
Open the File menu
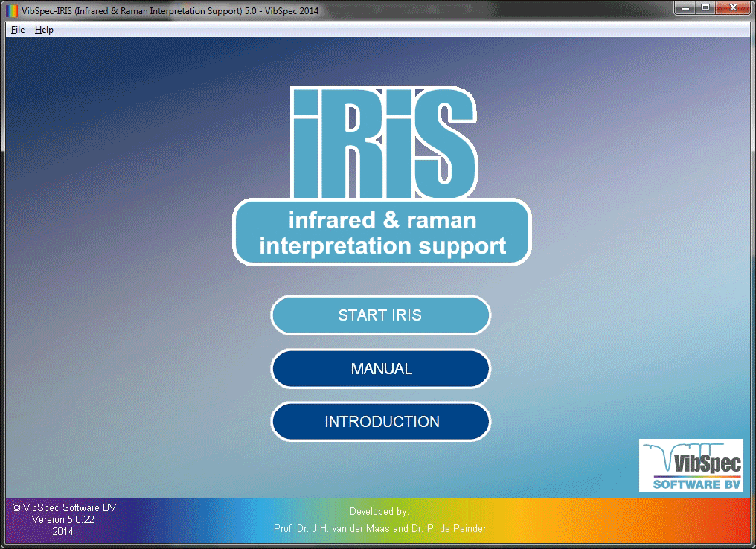[18, 30]
